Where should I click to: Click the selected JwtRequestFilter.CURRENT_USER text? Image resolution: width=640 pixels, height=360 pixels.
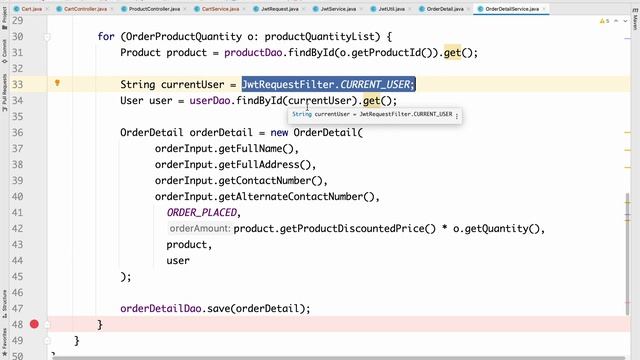coord(329,84)
